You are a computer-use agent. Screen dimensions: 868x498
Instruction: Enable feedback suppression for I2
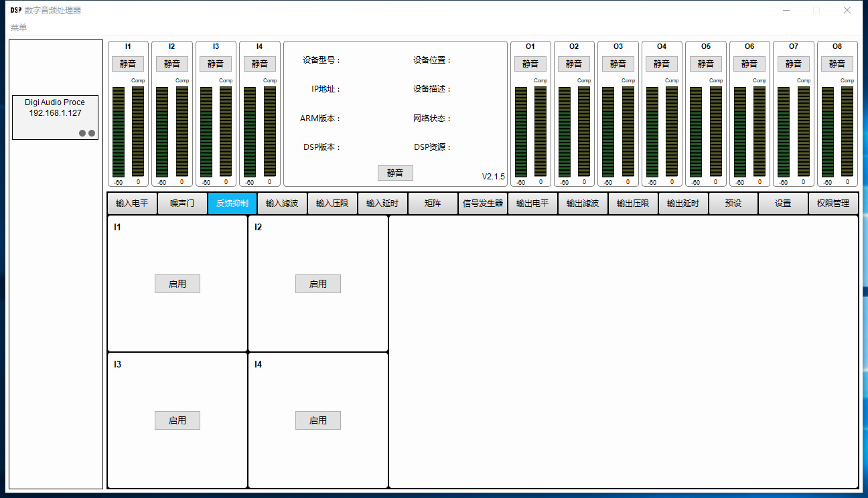coord(318,284)
